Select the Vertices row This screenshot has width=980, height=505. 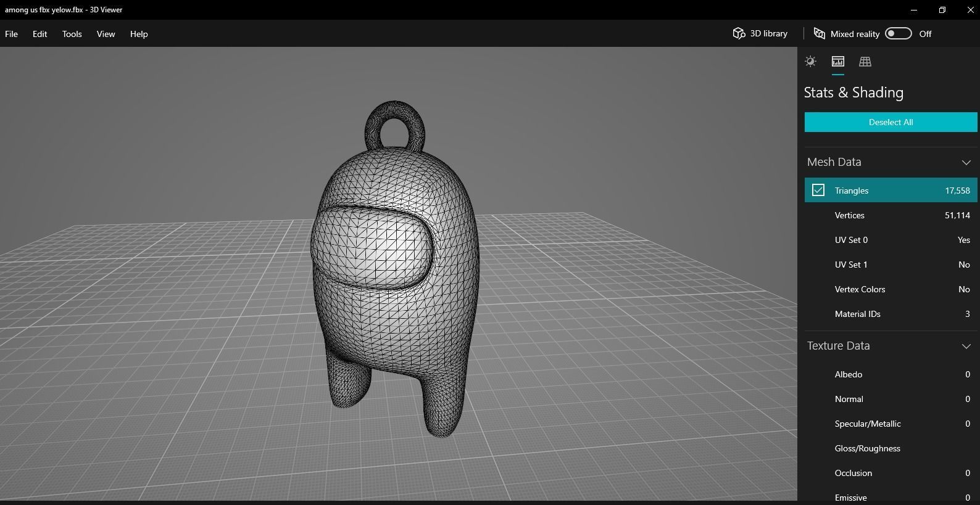[x=891, y=215]
